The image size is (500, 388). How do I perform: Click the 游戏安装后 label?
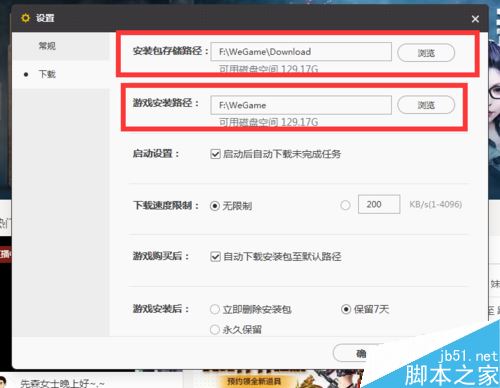(161, 309)
